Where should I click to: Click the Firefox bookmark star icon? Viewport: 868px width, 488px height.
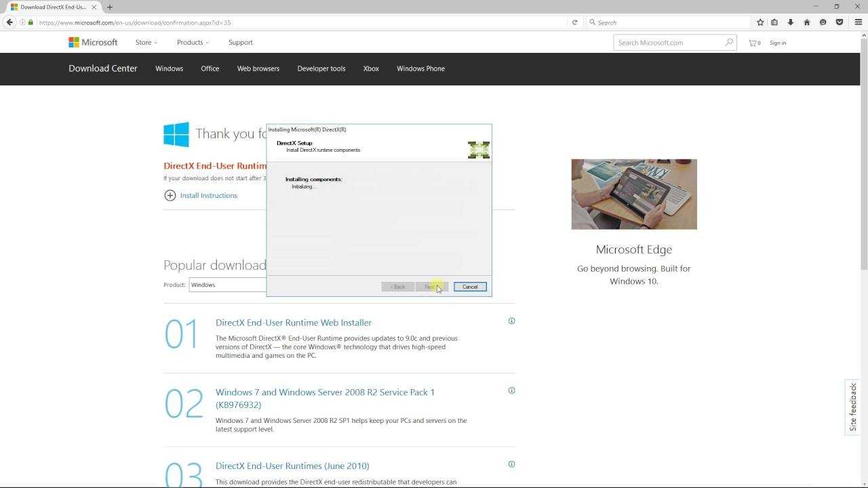click(x=760, y=22)
